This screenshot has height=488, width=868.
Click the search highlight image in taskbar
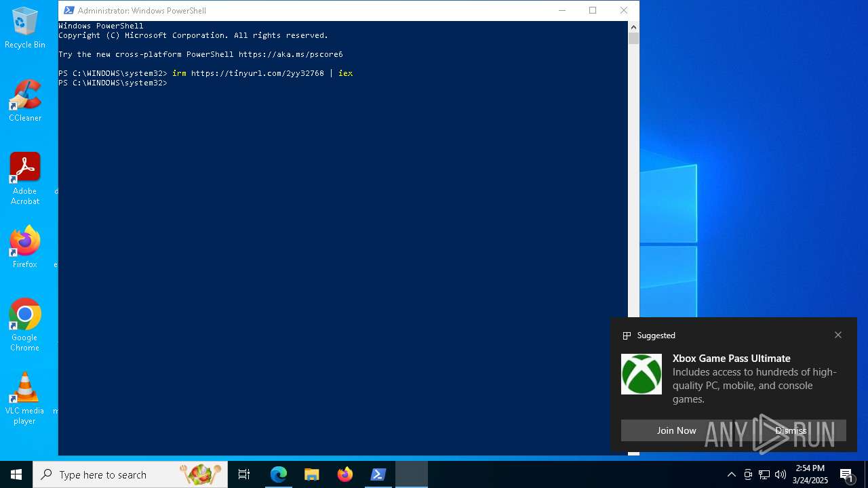201,474
